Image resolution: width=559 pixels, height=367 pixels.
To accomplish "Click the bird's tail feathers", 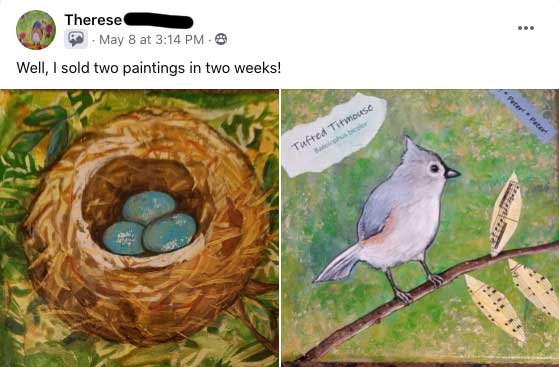I will tap(339, 266).
